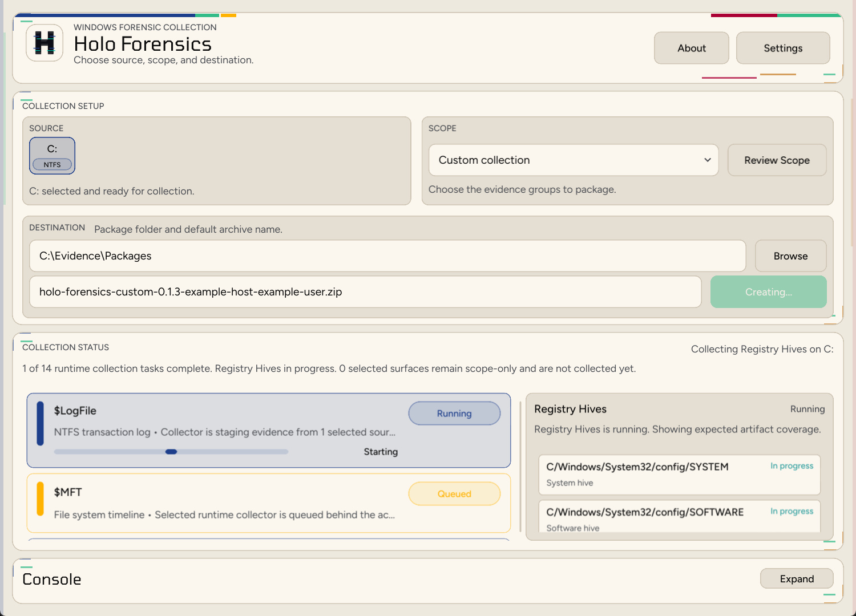This screenshot has height=616, width=856.
Task: Click the Starting label on $LogFile
Action: point(381,452)
